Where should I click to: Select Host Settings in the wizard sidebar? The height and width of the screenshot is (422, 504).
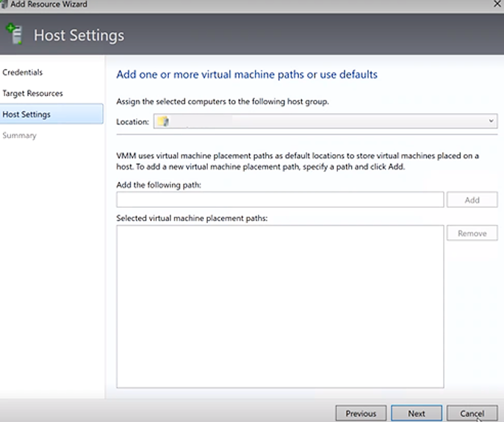pos(26,114)
